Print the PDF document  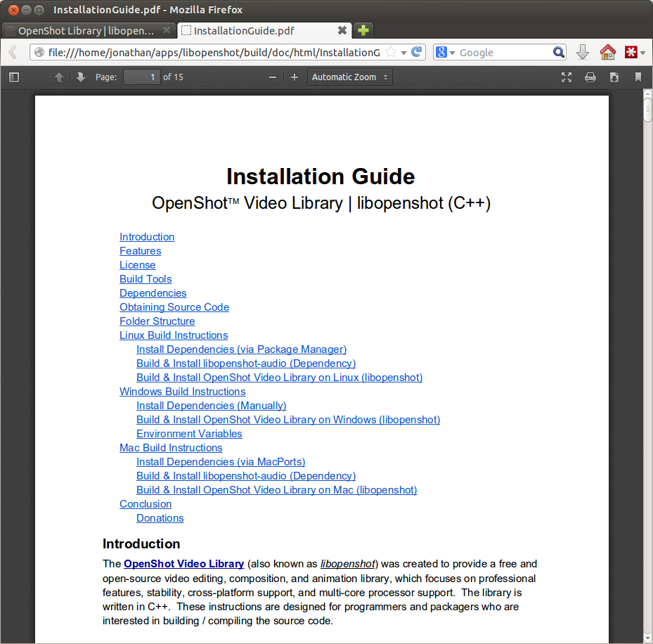[x=590, y=77]
